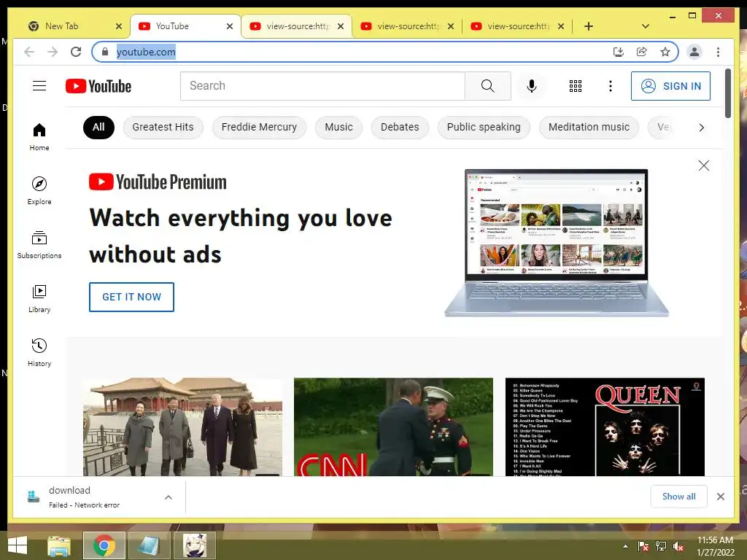Click the SIGN IN button
This screenshot has height=560, width=747.
tap(670, 86)
